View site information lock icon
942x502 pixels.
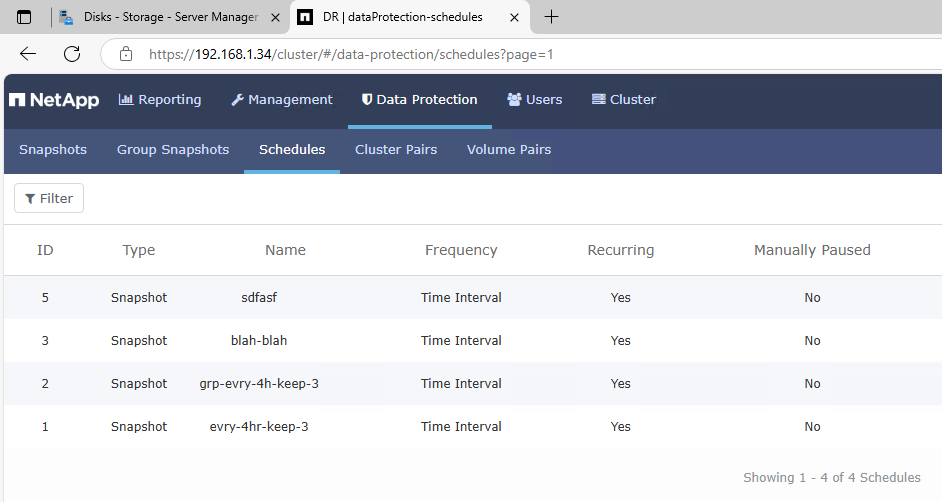coord(126,54)
